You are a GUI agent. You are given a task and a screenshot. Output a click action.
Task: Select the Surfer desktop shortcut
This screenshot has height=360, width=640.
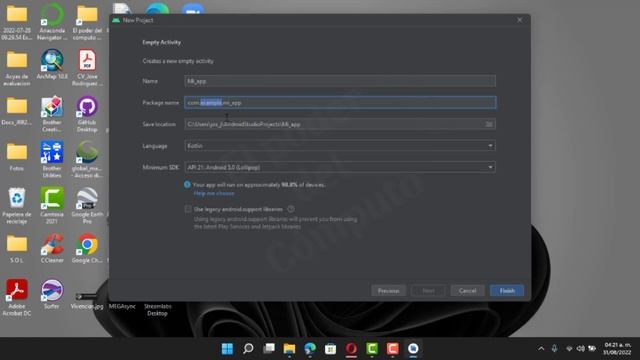click(52, 294)
